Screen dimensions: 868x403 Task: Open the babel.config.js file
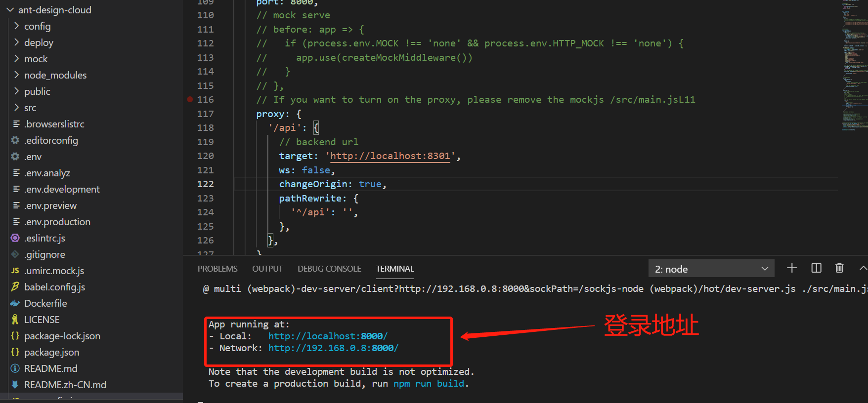(x=54, y=287)
